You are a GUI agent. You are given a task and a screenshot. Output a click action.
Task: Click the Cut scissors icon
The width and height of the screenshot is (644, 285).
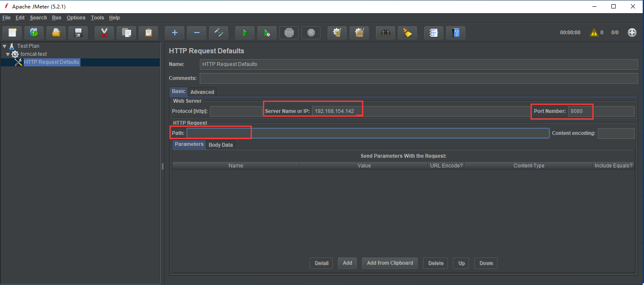tap(104, 33)
